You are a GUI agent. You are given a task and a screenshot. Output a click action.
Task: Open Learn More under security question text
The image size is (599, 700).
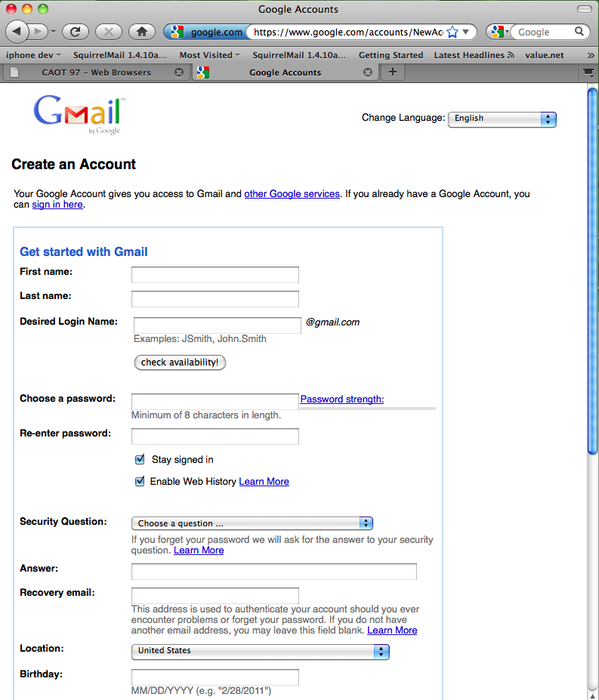pos(199,550)
